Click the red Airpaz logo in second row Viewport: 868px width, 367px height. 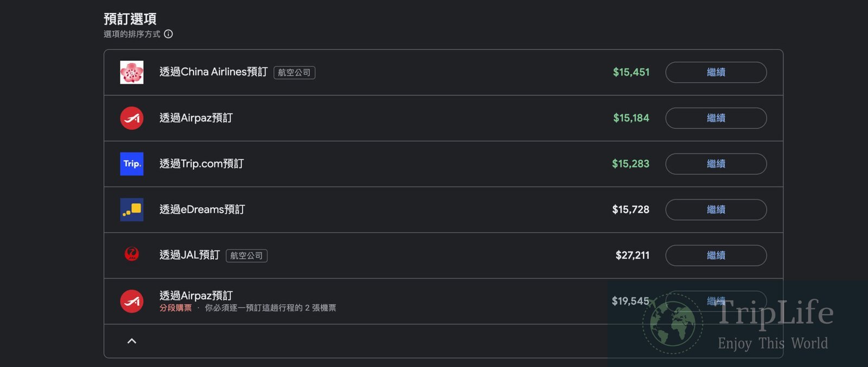point(132,118)
